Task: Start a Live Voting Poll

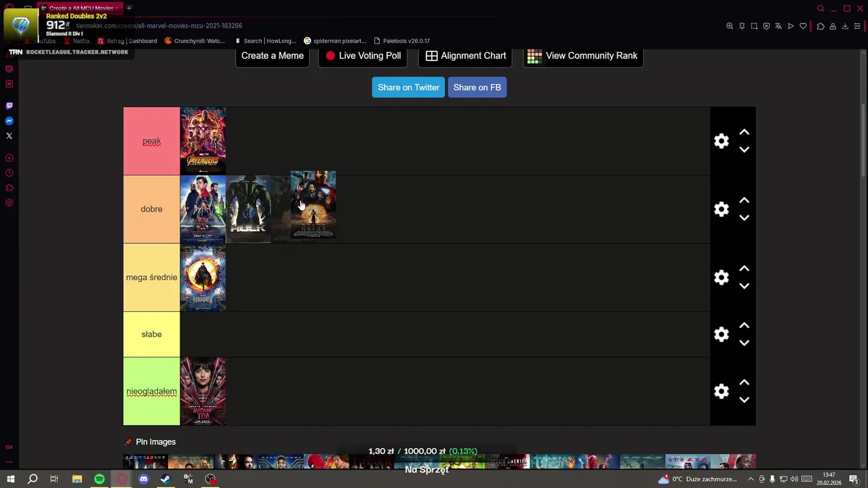Action: [363, 56]
